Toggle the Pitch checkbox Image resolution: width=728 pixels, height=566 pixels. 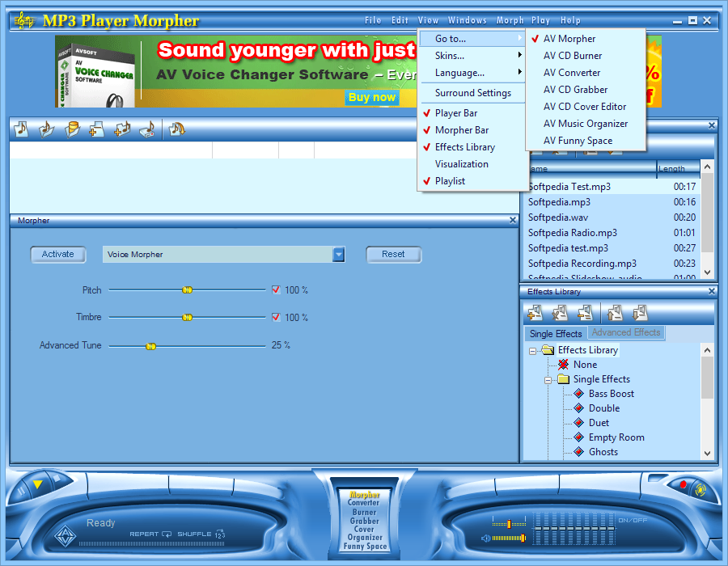pos(276,289)
